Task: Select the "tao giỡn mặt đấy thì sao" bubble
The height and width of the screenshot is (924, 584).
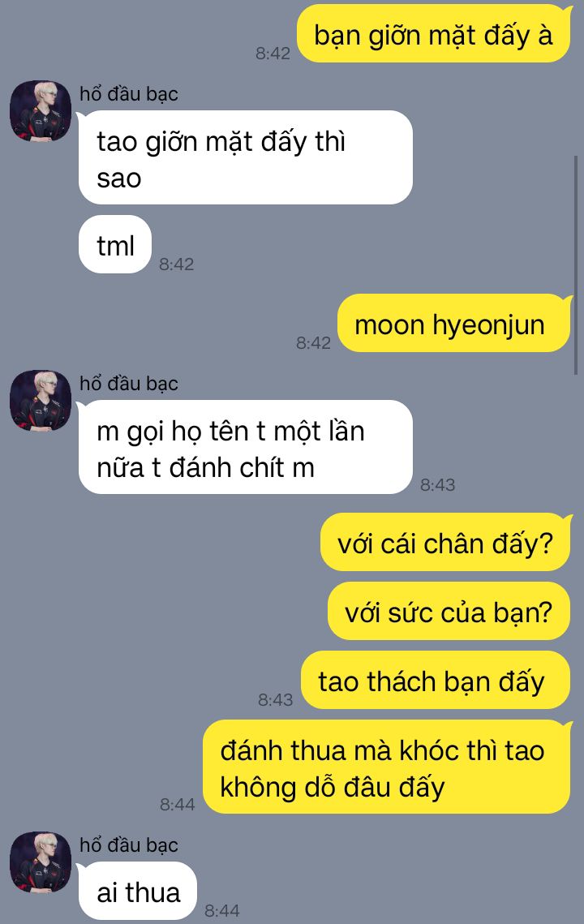Action: [246, 157]
